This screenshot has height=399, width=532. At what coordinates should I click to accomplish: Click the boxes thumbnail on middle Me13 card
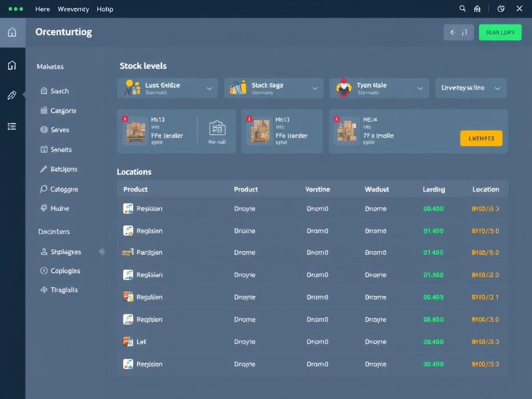260,131
